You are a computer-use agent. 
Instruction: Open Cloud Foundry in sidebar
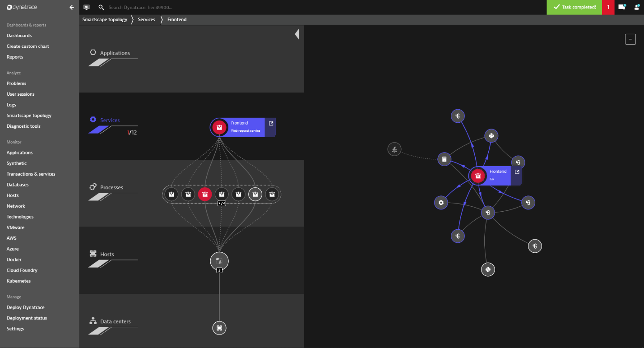22,270
